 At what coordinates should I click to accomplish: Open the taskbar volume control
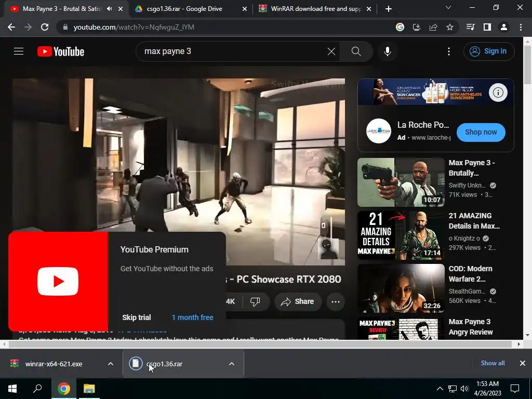click(464, 389)
